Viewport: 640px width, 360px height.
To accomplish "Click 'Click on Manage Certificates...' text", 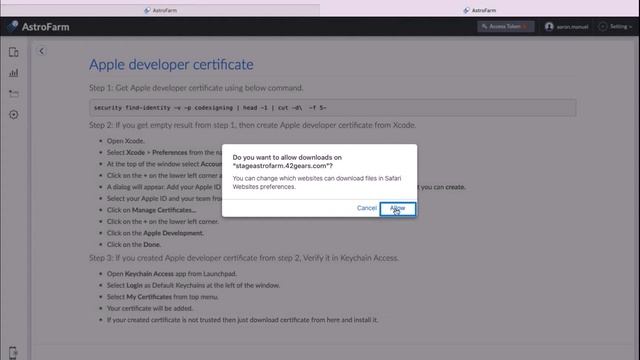I will pyautogui.click(x=151, y=210).
